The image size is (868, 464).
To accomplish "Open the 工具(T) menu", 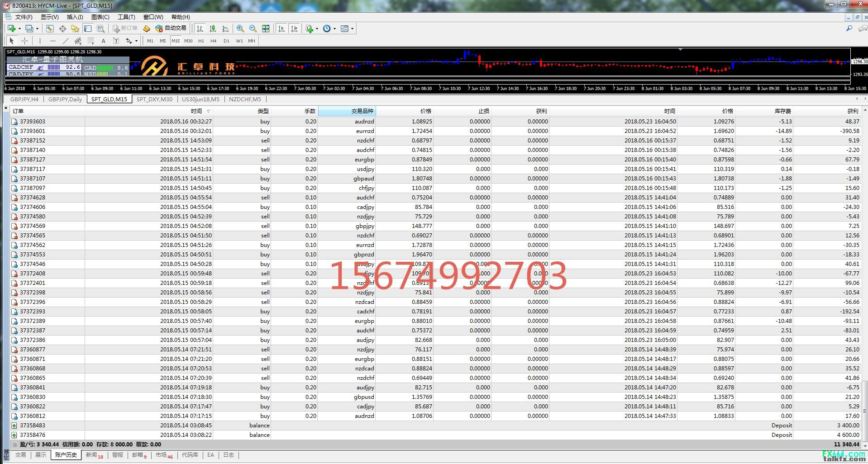I will 126,17.
